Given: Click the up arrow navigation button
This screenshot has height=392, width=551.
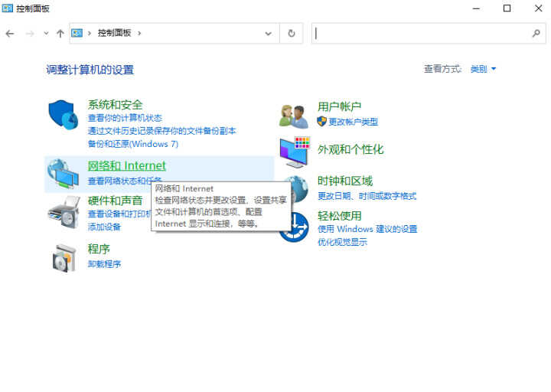Looking at the screenshot, I should pyautogui.click(x=60, y=34).
